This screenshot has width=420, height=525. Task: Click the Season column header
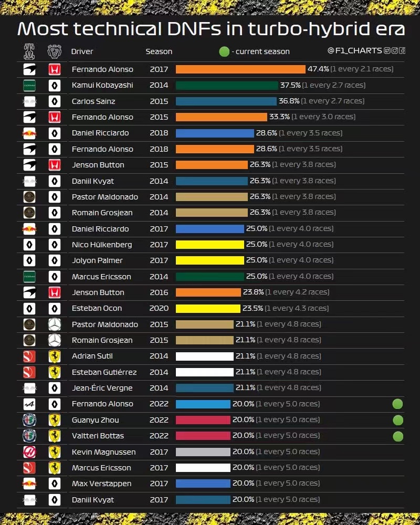pyautogui.click(x=159, y=51)
